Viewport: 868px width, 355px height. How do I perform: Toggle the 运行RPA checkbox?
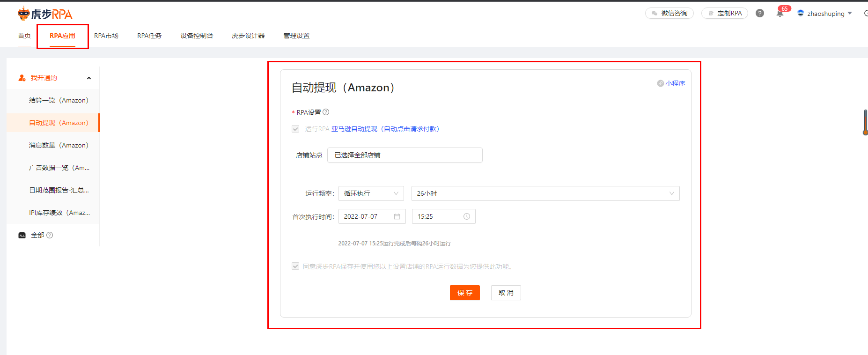point(295,129)
